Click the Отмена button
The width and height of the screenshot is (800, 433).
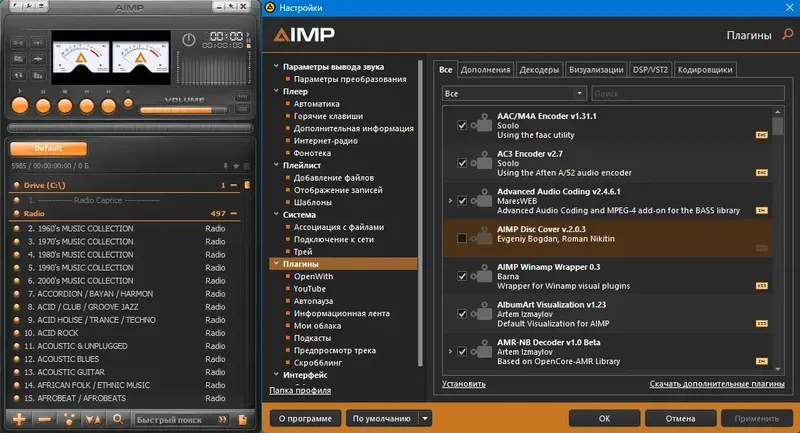click(x=680, y=418)
